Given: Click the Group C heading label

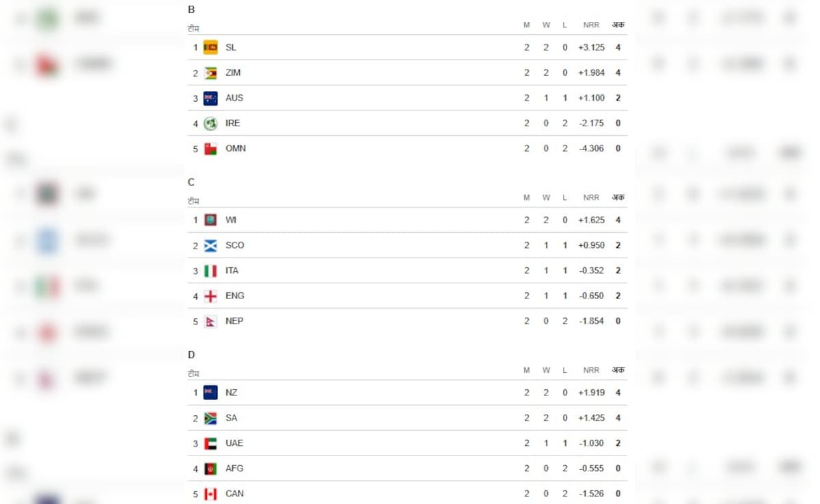Looking at the screenshot, I should coord(191,182).
